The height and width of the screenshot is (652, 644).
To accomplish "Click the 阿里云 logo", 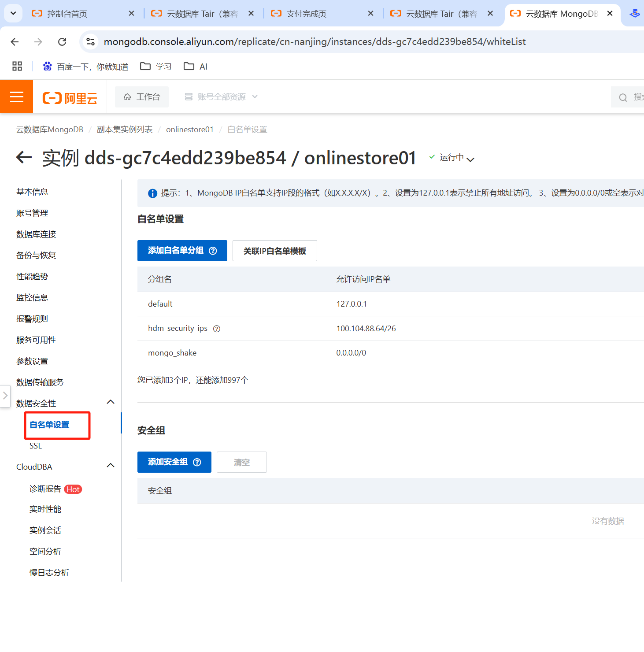I will [x=70, y=98].
